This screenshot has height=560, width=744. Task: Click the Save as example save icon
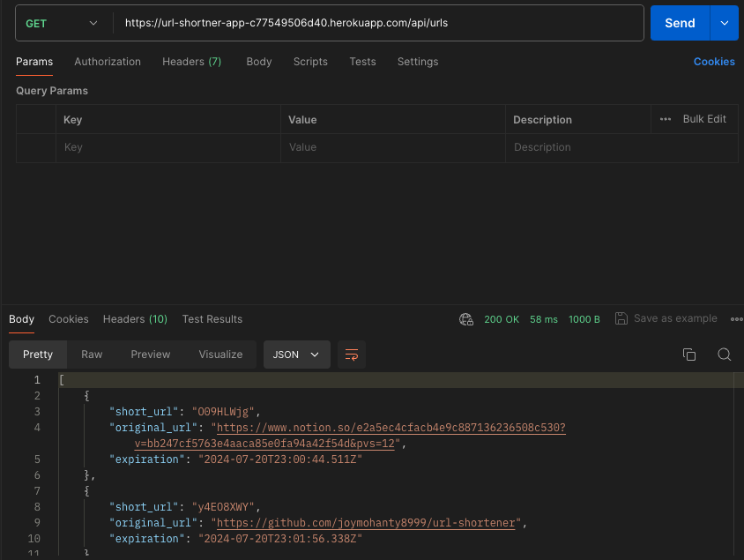621,318
